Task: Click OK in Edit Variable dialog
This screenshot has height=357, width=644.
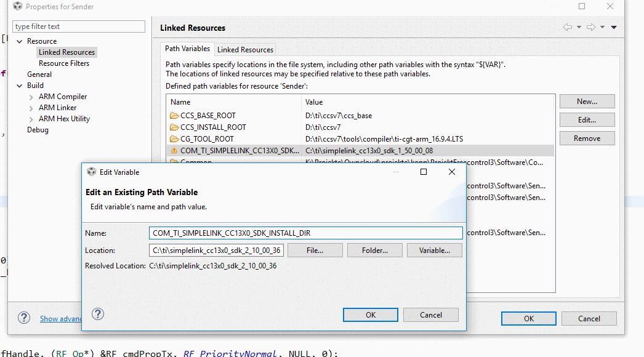Action: pyautogui.click(x=371, y=315)
